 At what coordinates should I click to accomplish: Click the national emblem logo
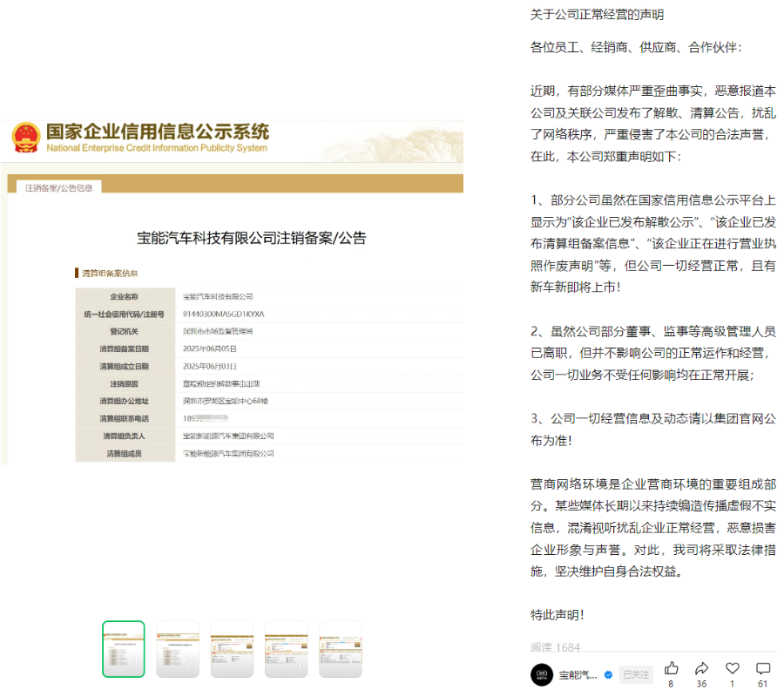(x=26, y=137)
